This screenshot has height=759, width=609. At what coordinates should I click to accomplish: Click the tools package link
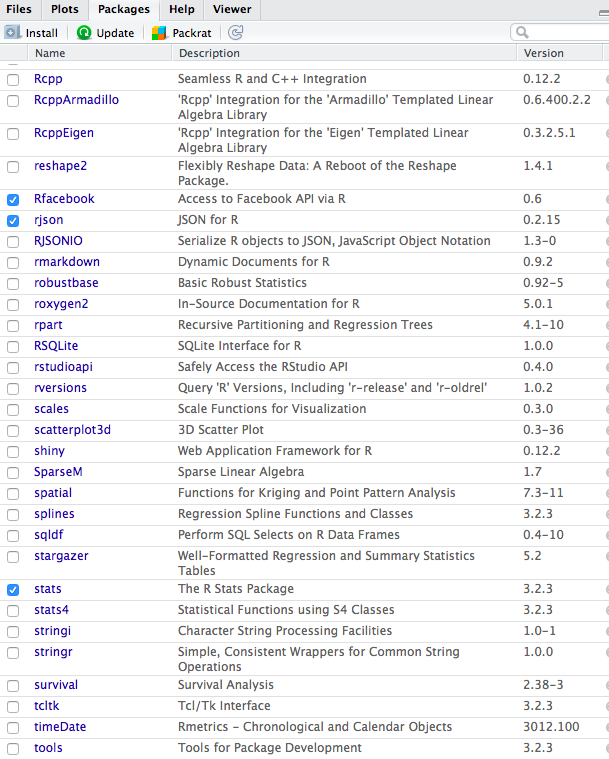[48, 748]
